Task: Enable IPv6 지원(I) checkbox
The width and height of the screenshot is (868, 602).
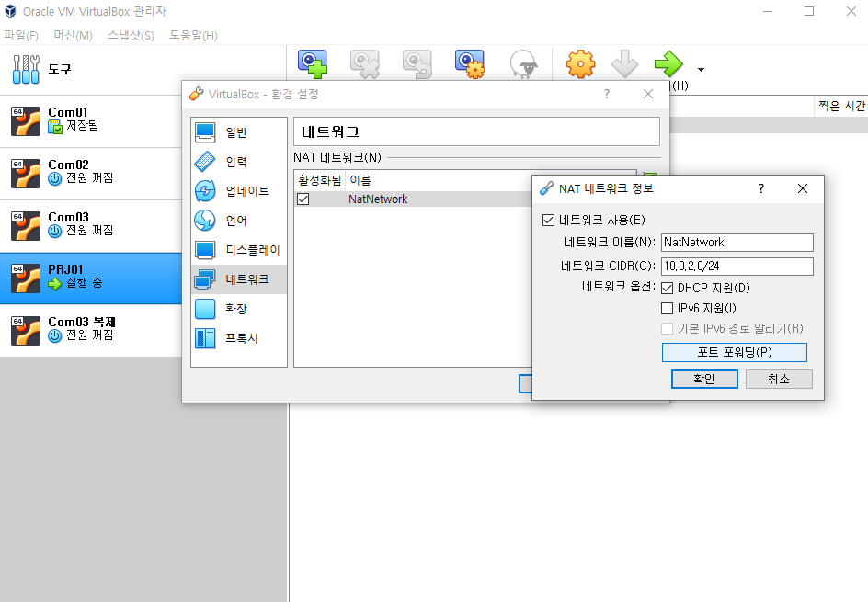Action: click(667, 308)
